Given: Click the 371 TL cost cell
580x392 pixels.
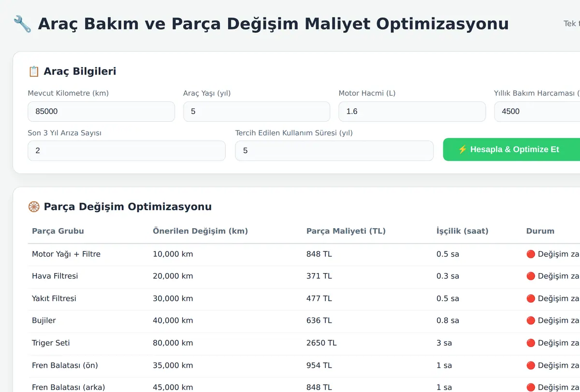Looking at the screenshot, I should [x=319, y=276].
